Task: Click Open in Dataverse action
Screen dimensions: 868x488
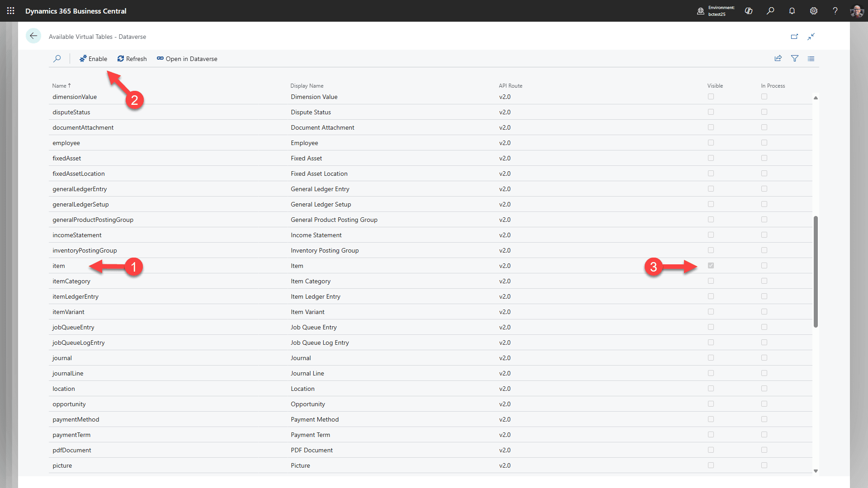Action: tap(187, 59)
